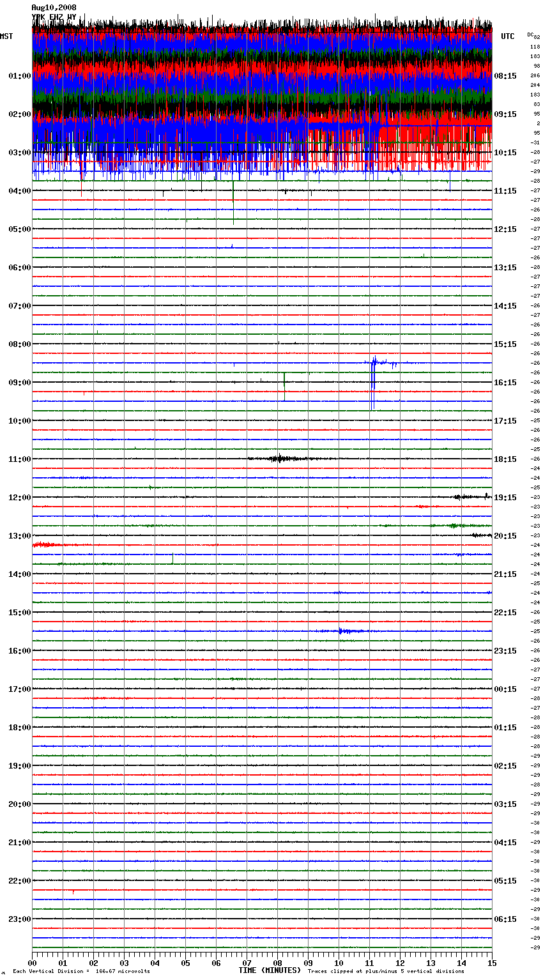Click the 10:15 UTC time label
The height and width of the screenshot is (980, 543).
click(x=505, y=153)
